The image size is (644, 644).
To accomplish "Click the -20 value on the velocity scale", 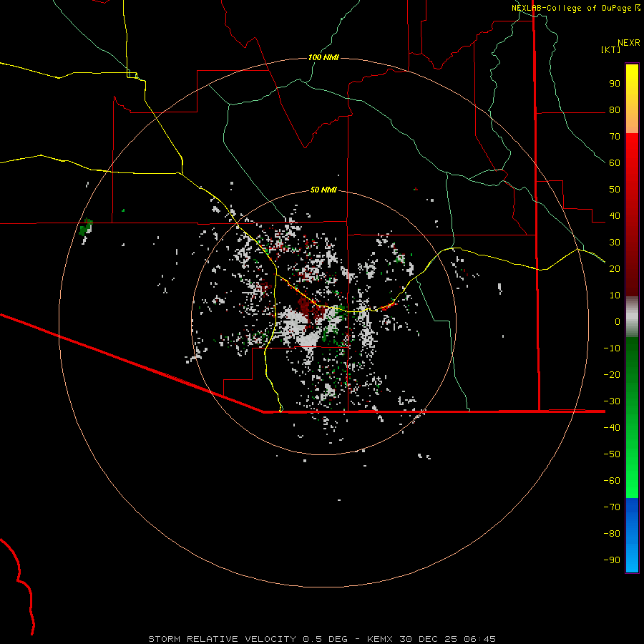I will coord(612,374).
